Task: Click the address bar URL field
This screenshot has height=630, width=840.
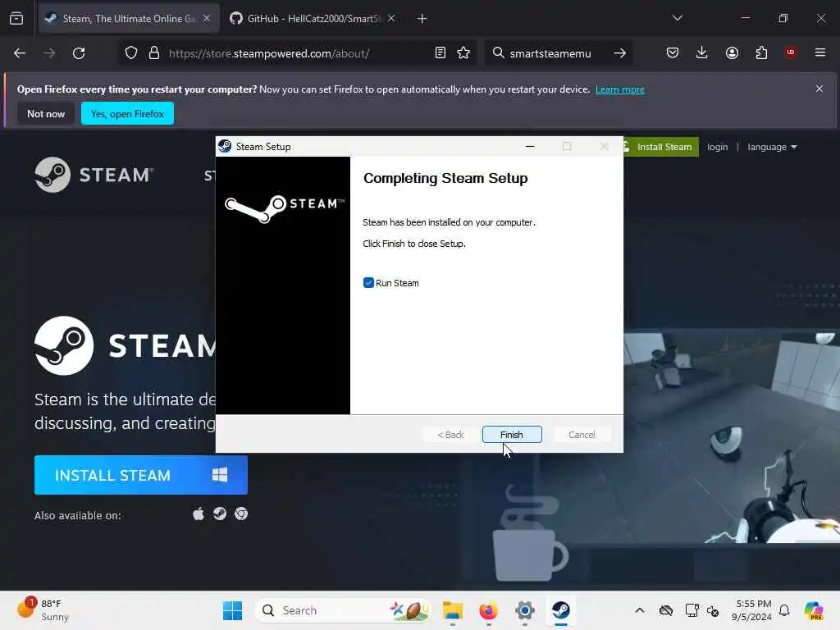Action: pos(295,53)
